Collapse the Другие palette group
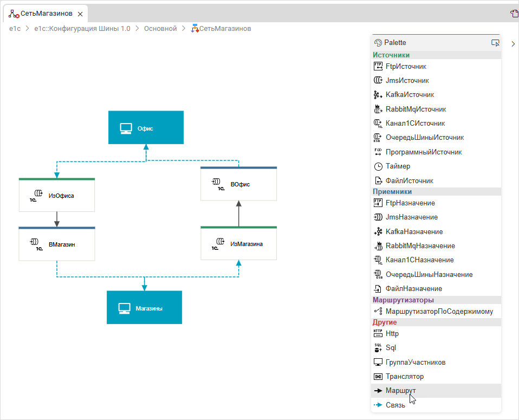The width and height of the screenshot is (519, 420). pos(385,322)
